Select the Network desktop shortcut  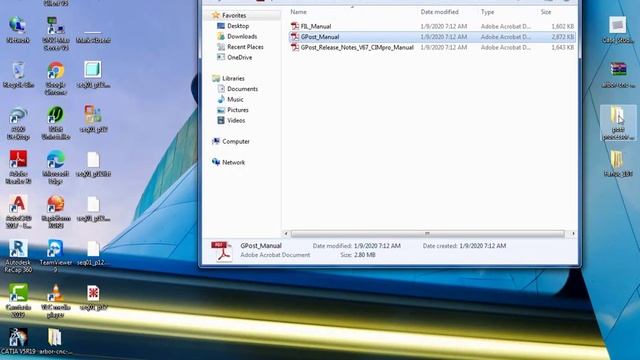18,30
